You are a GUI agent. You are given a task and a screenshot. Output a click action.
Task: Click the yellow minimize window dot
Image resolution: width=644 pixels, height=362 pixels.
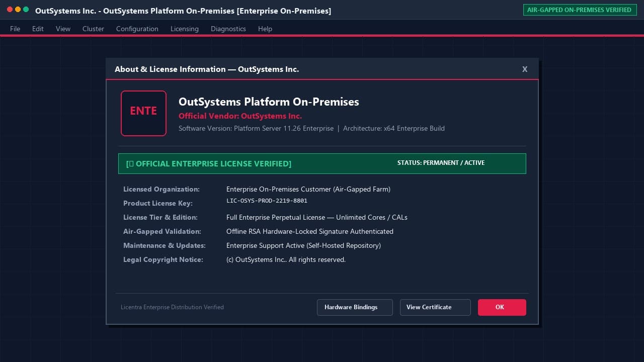18,10
